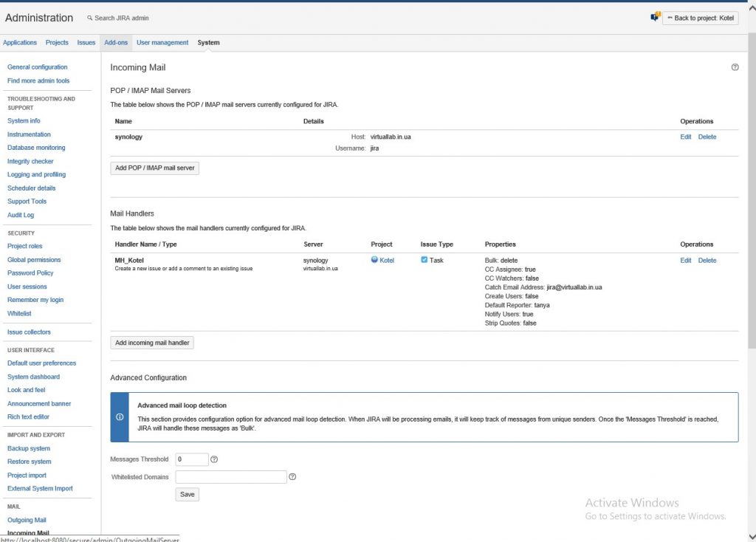The width and height of the screenshot is (756, 542).
Task: Open Integrity checker
Action: pyautogui.click(x=30, y=161)
